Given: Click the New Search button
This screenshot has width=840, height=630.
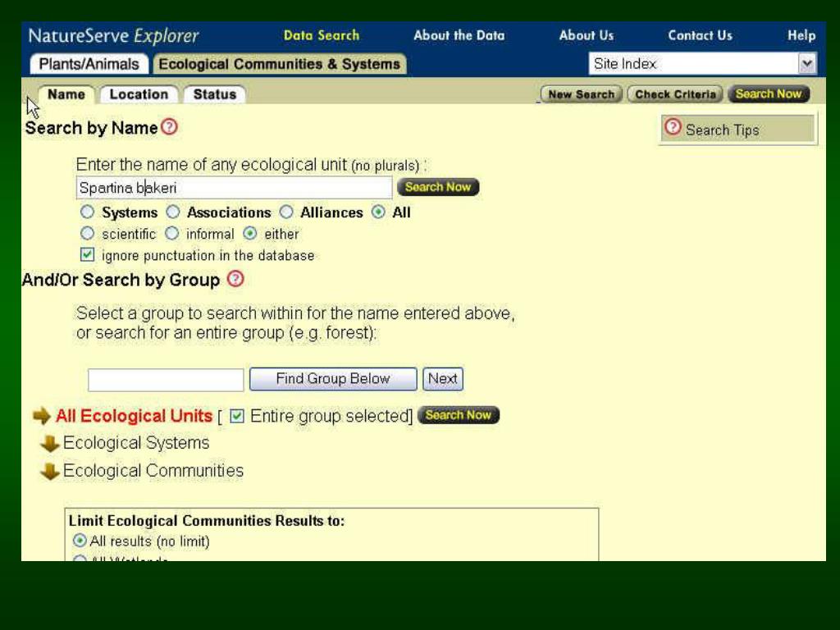Looking at the screenshot, I should point(582,94).
